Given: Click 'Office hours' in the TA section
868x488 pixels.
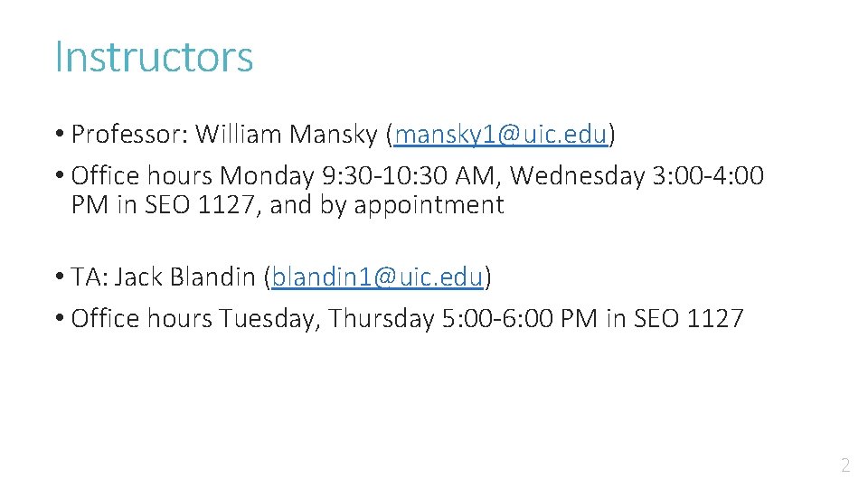Looking at the screenshot, I should (x=141, y=318).
